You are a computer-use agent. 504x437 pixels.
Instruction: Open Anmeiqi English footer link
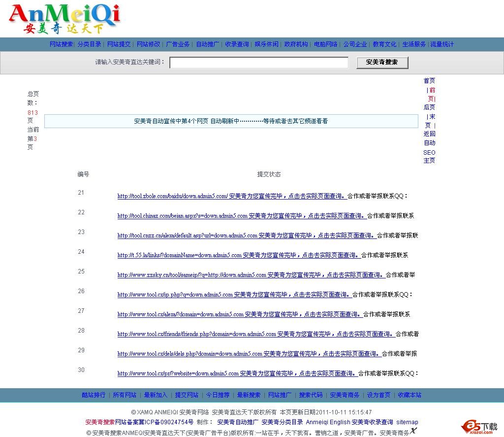(x=328, y=422)
